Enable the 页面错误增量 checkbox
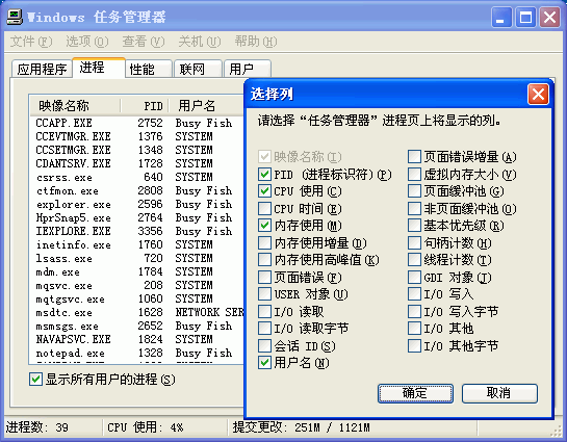567x442 pixels. click(x=414, y=157)
